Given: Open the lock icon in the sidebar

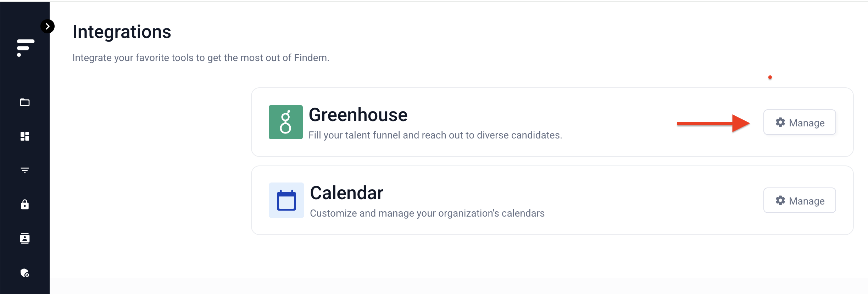Looking at the screenshot, I should [25, 205].
